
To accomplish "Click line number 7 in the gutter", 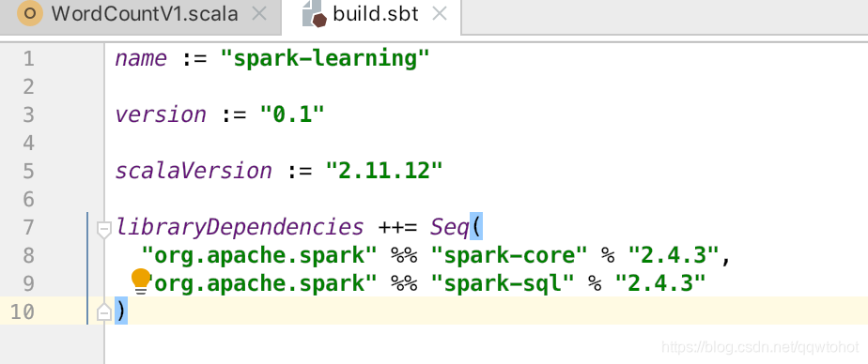I will [28, 228].
